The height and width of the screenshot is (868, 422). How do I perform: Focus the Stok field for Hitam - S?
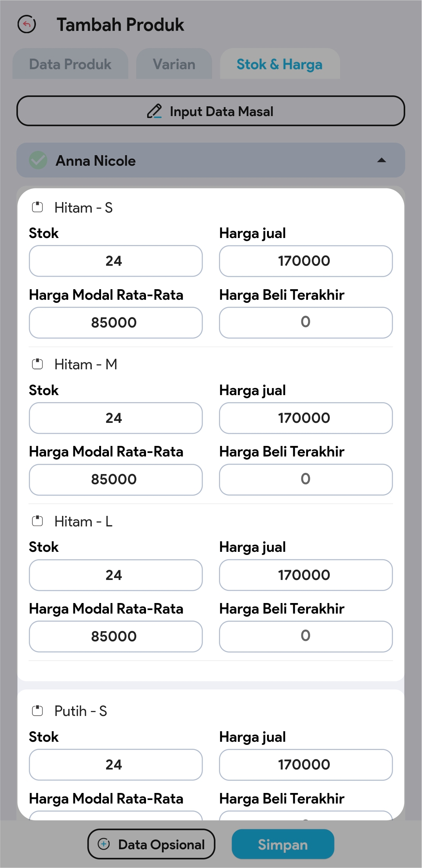click(116, 261)
